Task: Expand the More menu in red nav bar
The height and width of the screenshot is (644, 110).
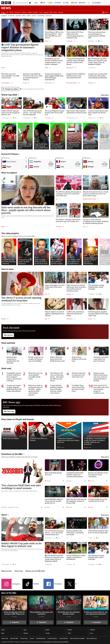Action: (105, 12)
